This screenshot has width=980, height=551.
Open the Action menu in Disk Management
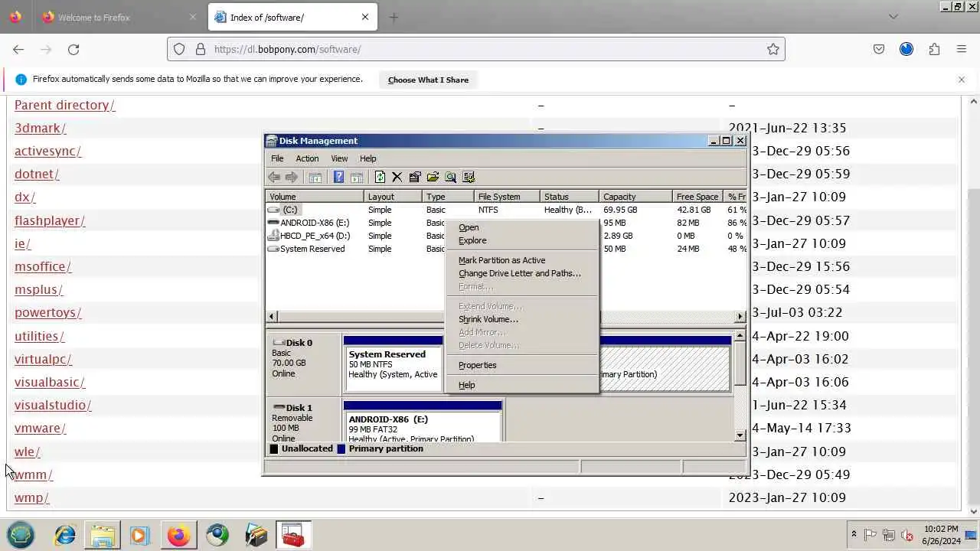click(x=307, y=158)
